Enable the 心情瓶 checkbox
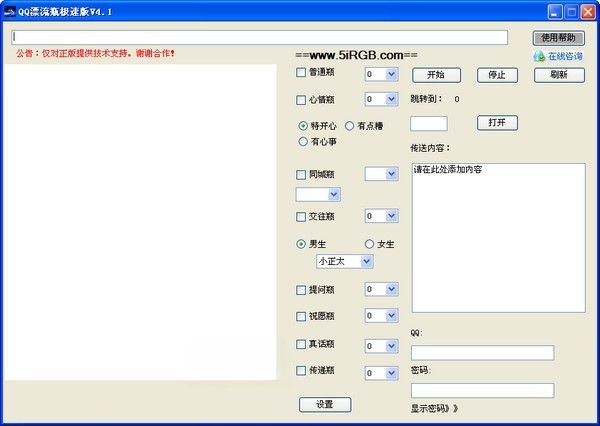This screenshot has width=600, height=426. [x=301, y=100]
